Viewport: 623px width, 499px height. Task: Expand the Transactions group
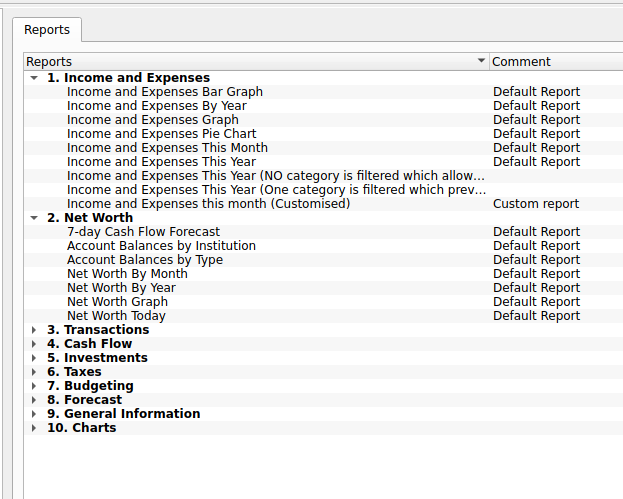[34, 330]
